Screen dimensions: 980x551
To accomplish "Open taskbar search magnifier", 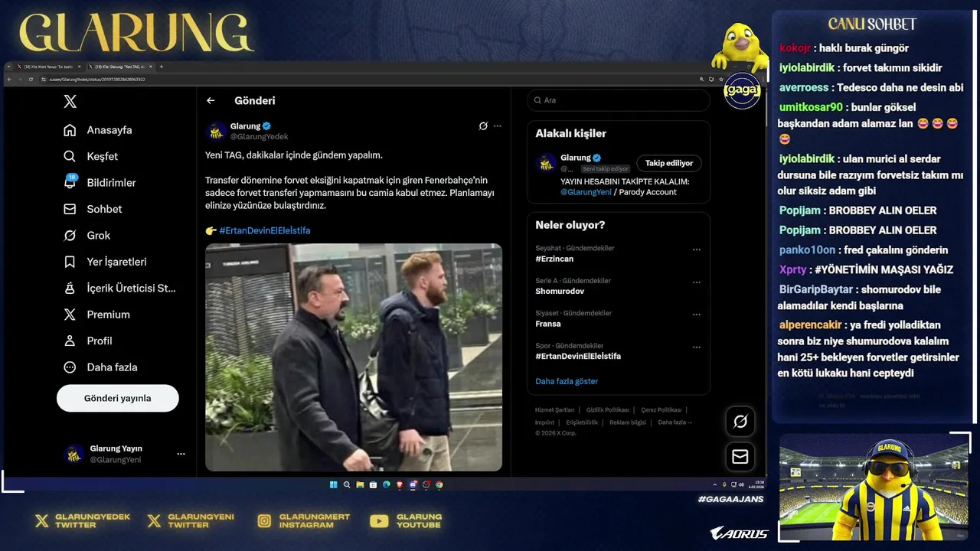I will point(347,484).
